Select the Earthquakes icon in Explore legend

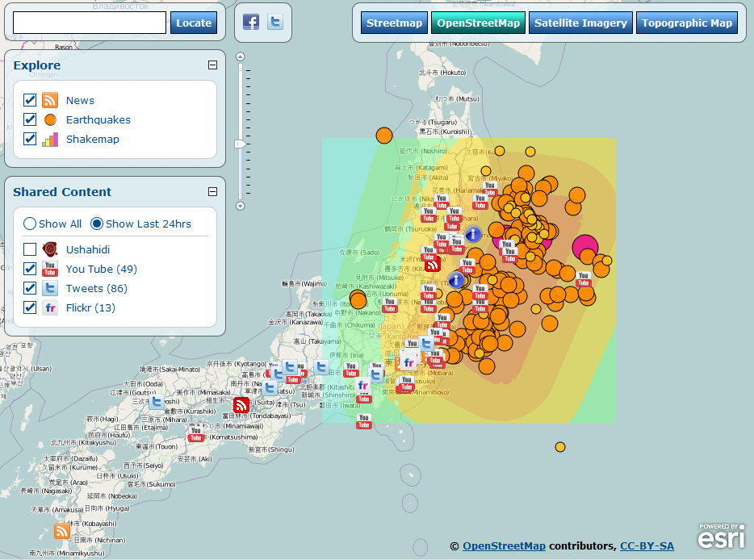(51, 118)
